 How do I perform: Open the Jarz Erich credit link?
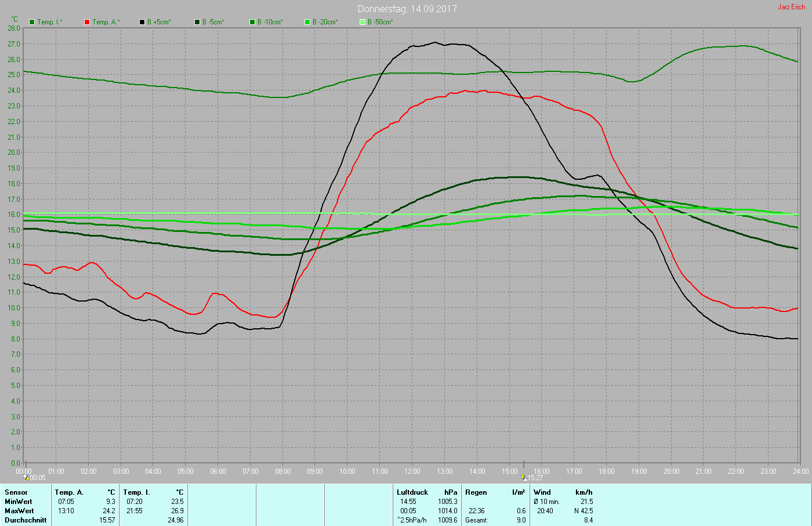coord(791,7)
